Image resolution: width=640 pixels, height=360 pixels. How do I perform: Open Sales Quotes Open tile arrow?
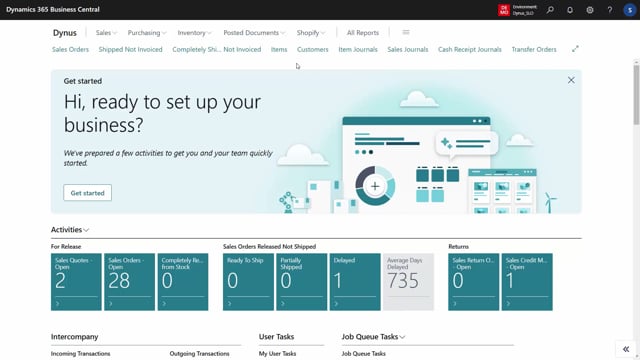(x=58, y=304)
